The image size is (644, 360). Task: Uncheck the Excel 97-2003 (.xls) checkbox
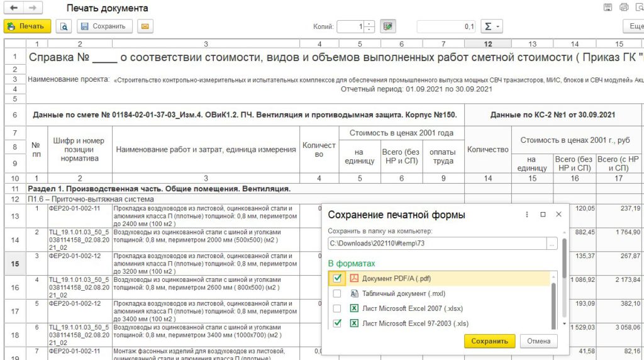point(337,323)
